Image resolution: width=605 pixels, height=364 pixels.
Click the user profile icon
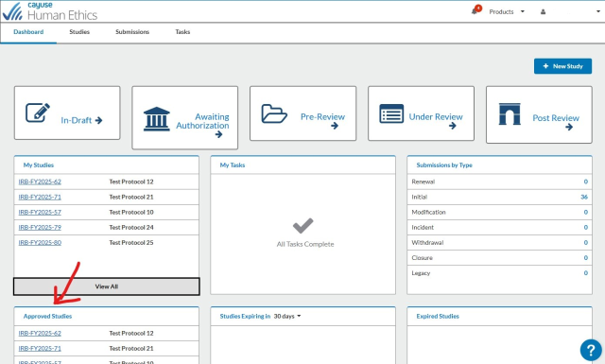[543, 12]
